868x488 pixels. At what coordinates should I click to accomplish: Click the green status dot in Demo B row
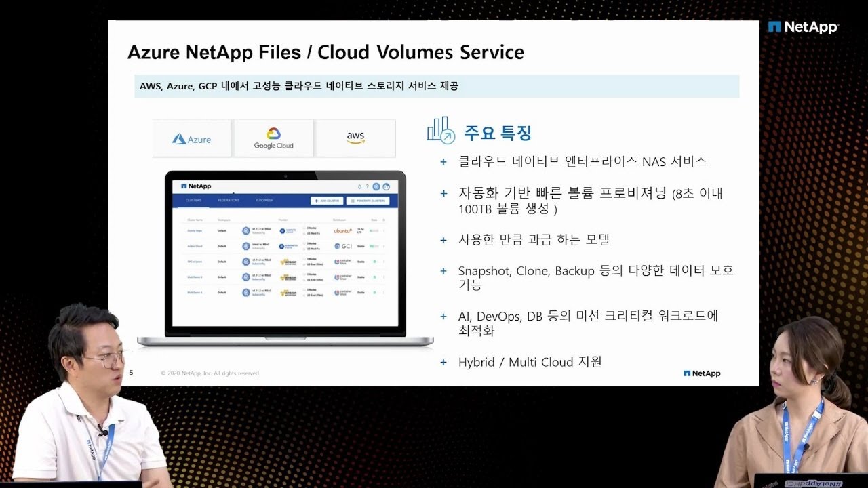[x=374, y=277]
